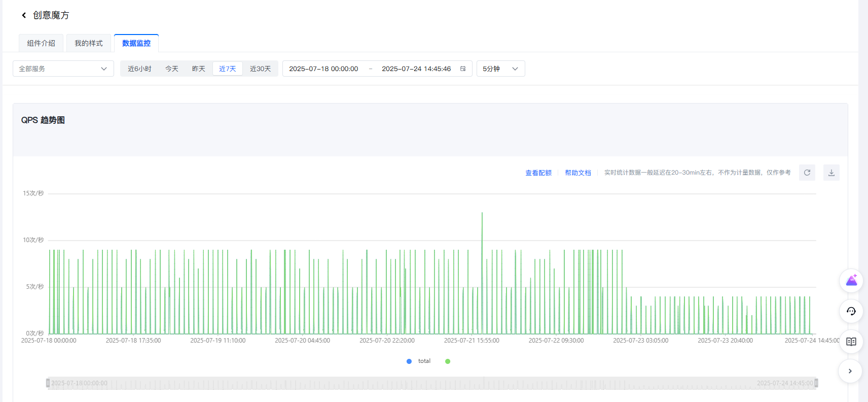Click the left handle of chart zoom slider

click(48, 383)
